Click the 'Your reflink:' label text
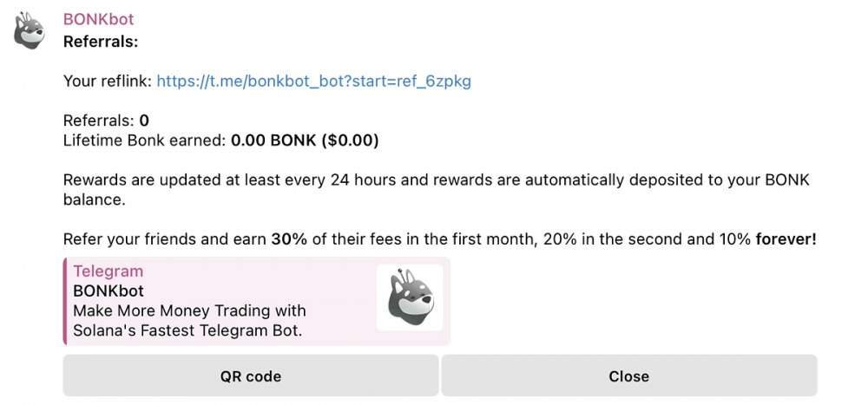 coord(108,82)
